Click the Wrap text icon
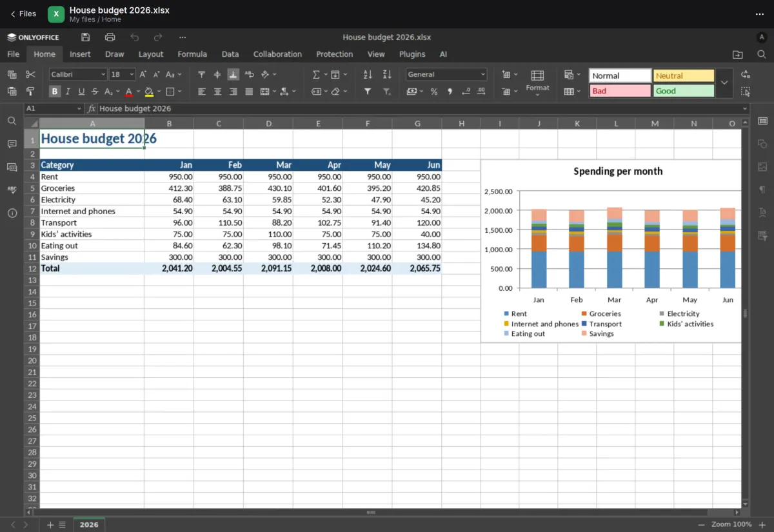The width and height of the screenshot is (774, 532). [249, 75]
